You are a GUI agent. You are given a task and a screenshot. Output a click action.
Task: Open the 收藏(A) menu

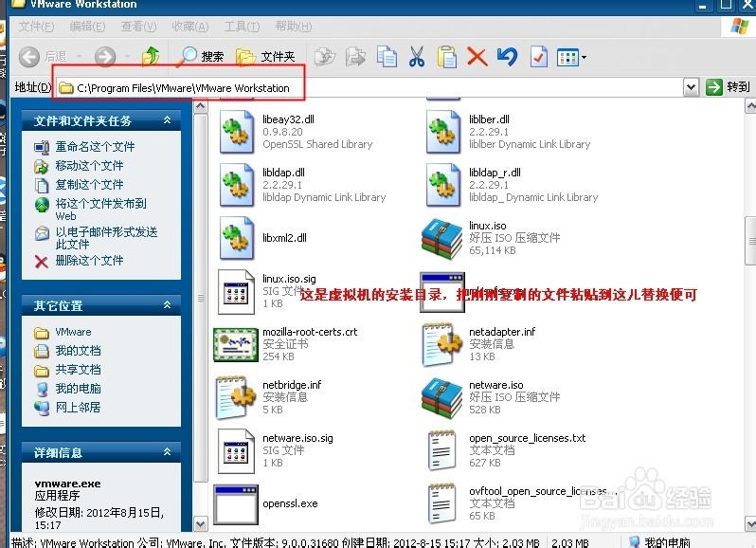pyautogui.click(x=190, y=27)
